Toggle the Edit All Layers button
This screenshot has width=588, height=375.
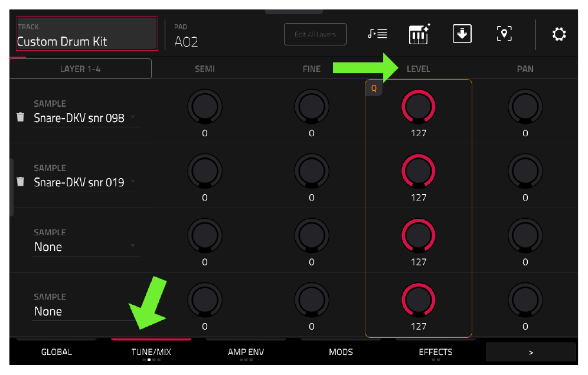315,34
